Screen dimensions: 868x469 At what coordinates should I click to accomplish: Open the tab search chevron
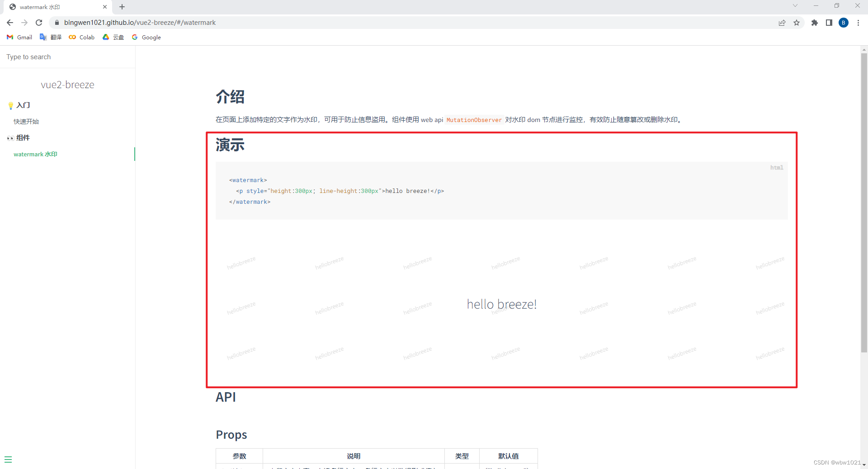[795, 5]
